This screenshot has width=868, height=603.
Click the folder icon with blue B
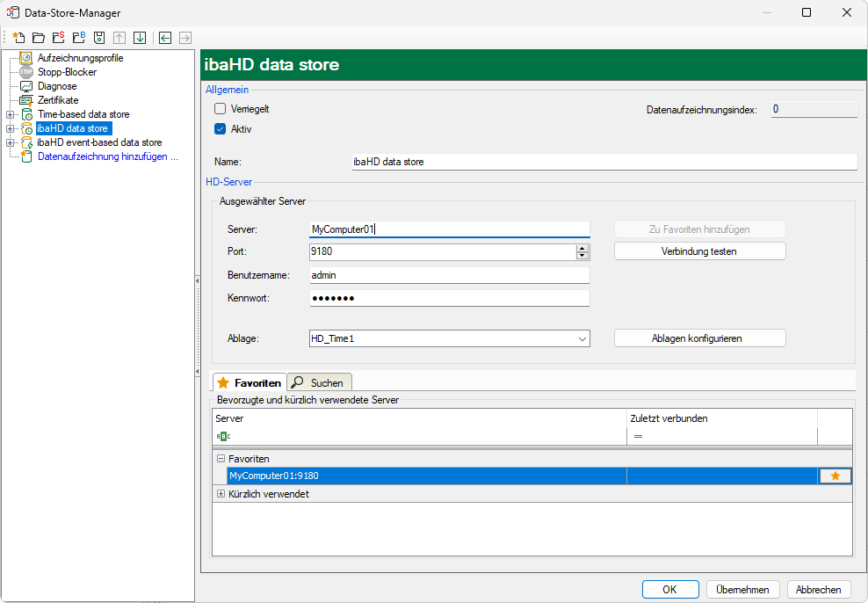pyautogui.click(x=78, y=38)
